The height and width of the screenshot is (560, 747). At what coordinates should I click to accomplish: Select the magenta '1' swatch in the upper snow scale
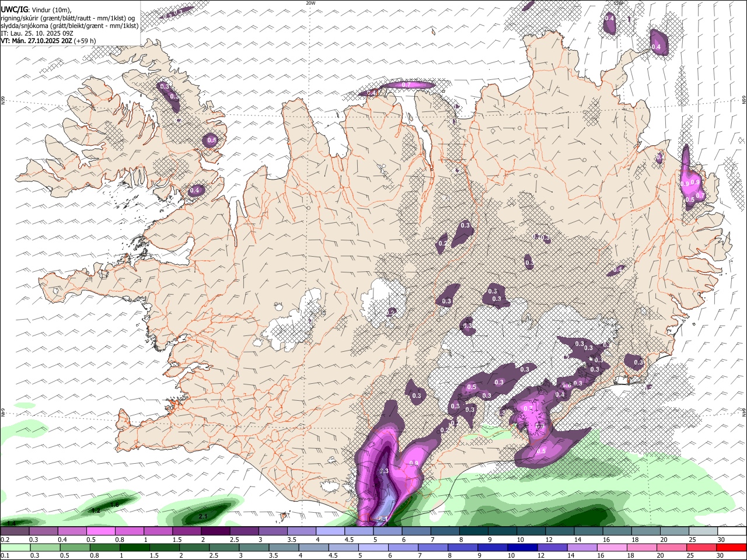(x=158, y=531)
